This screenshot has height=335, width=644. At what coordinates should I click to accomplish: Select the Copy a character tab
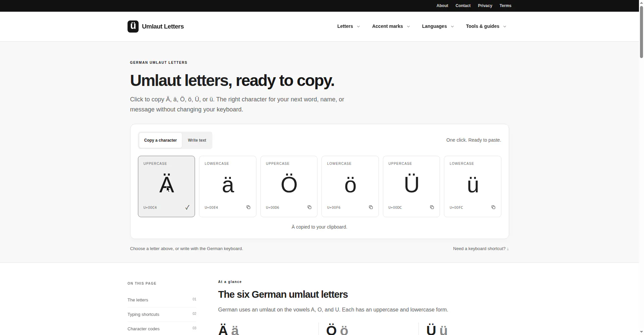pos(160,140)
